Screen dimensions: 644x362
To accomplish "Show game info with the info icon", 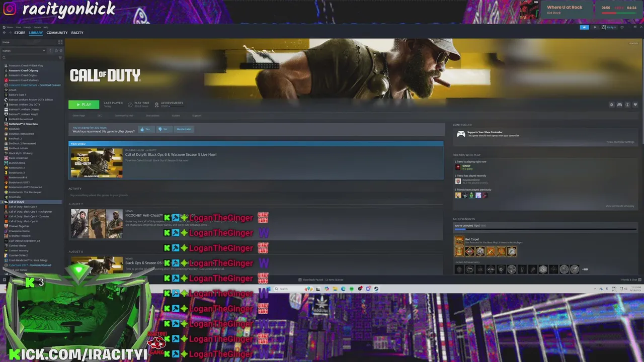I will click(x=627, y=105).
